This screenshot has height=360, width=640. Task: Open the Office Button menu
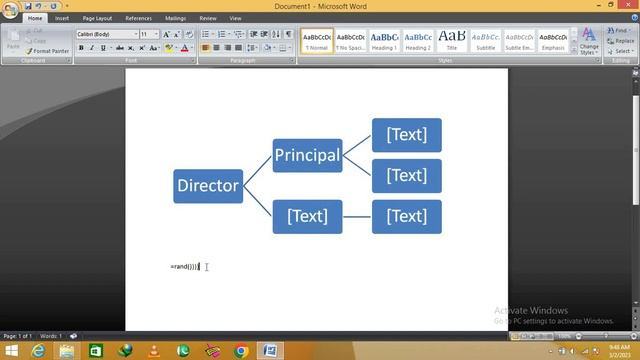10,10
